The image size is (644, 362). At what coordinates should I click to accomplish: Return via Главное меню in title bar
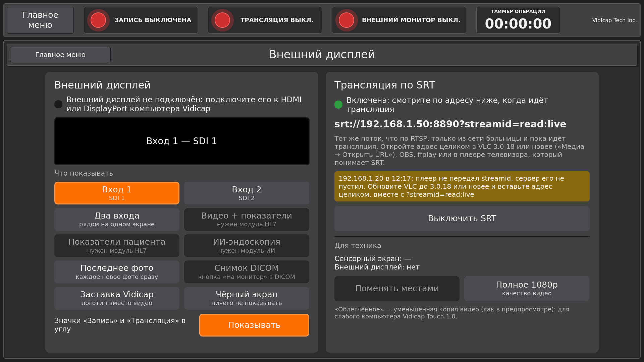(x=60, y=55)
